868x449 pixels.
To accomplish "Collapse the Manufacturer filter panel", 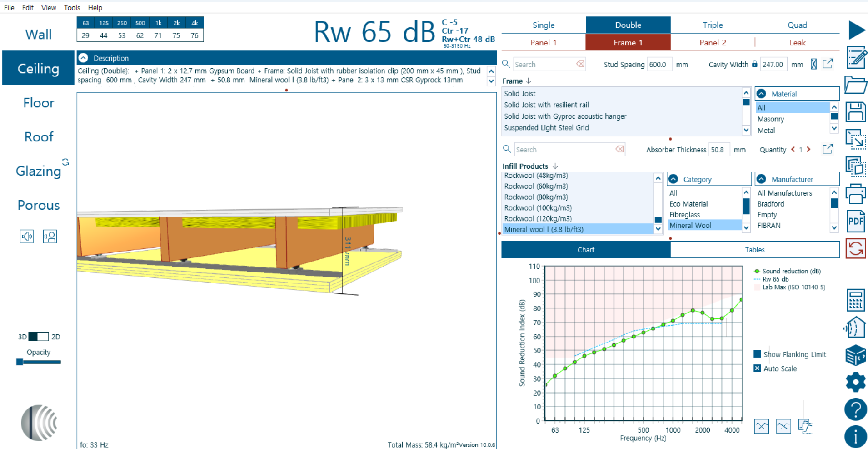I will pos(762,179).
